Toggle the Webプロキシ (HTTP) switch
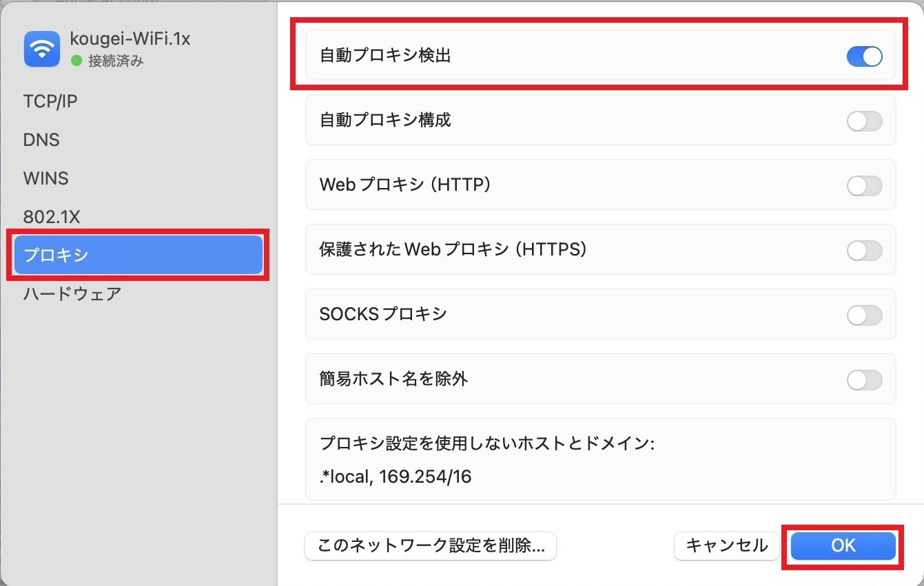Viewport: 924px width, 586px height. point(864,186)
